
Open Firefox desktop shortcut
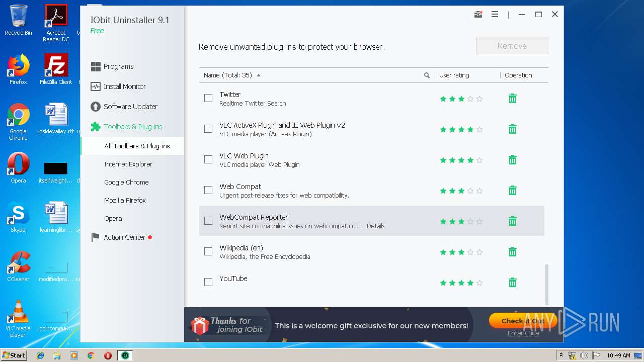click(x=18, y=69)
